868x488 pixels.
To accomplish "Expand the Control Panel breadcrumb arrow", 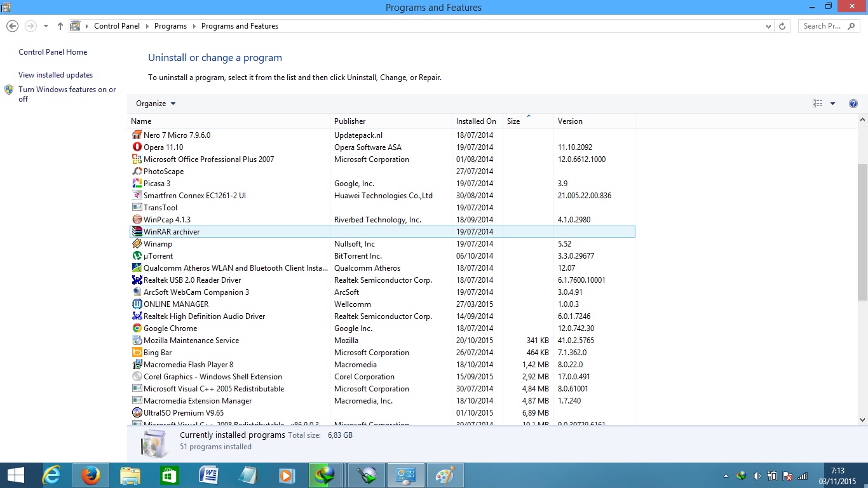I will tap(147, 26).
